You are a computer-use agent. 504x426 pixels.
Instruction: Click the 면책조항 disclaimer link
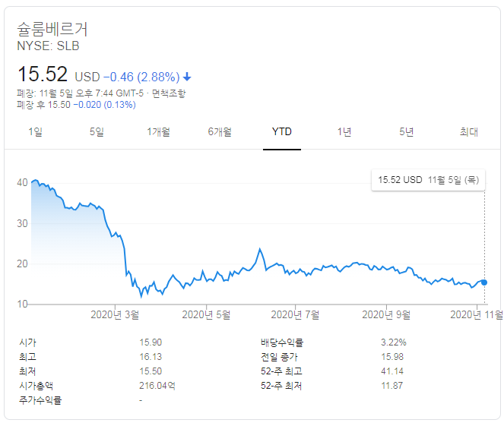(169, 93)
